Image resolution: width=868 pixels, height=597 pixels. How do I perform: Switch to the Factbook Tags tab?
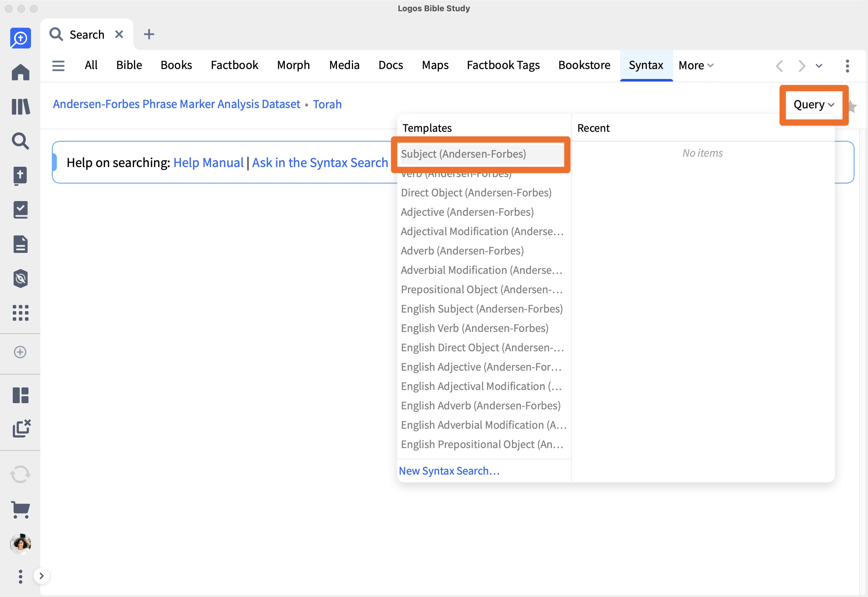503,65
